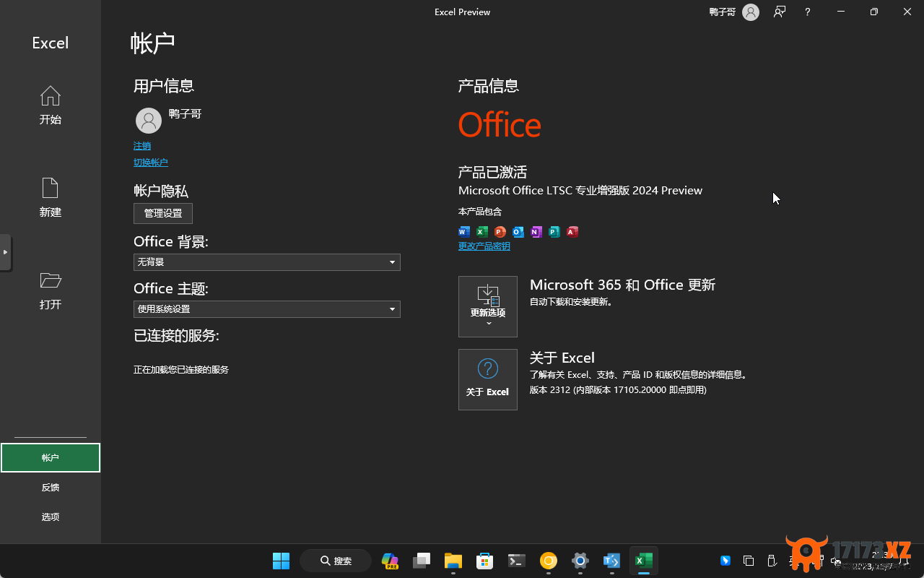Click the Word icon in included products
The height and width of the screenshot is (578, 924).
464,232
